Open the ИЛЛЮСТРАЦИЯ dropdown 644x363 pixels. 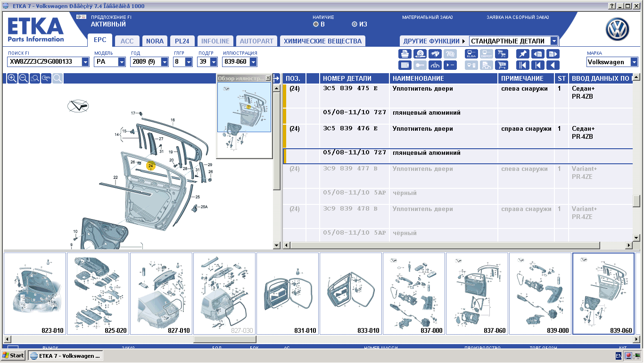coord(253,62)
